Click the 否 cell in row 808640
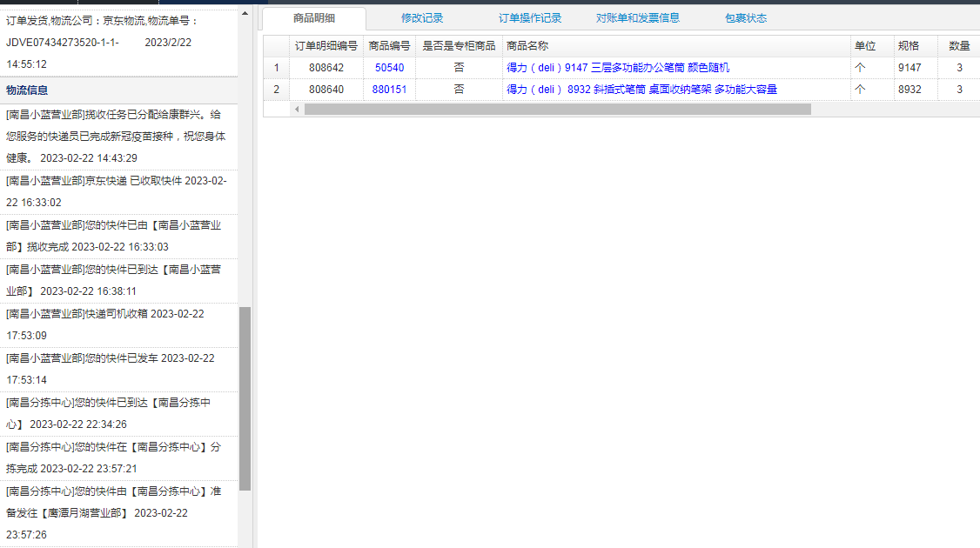The image size is (980, 548). 459,90
